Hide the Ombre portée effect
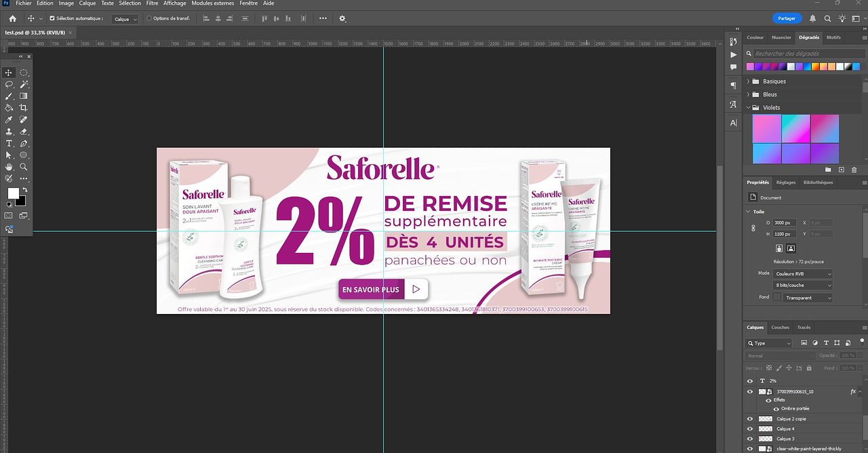The width and height of the screenshot is (868, 453). [x=776, y=408]
